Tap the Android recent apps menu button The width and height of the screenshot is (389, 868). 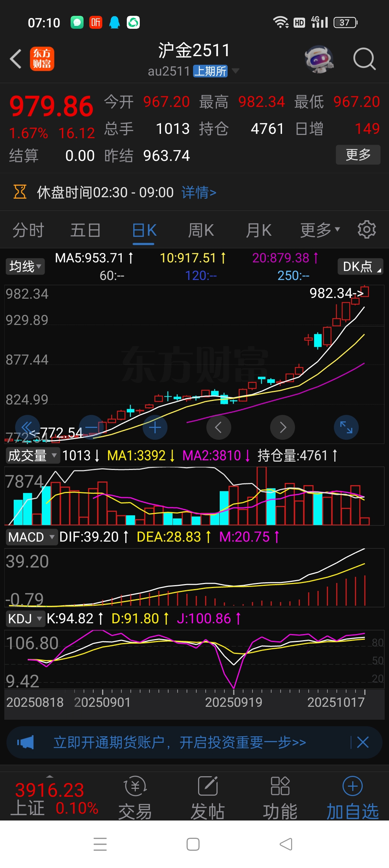(x=100, y=844)
